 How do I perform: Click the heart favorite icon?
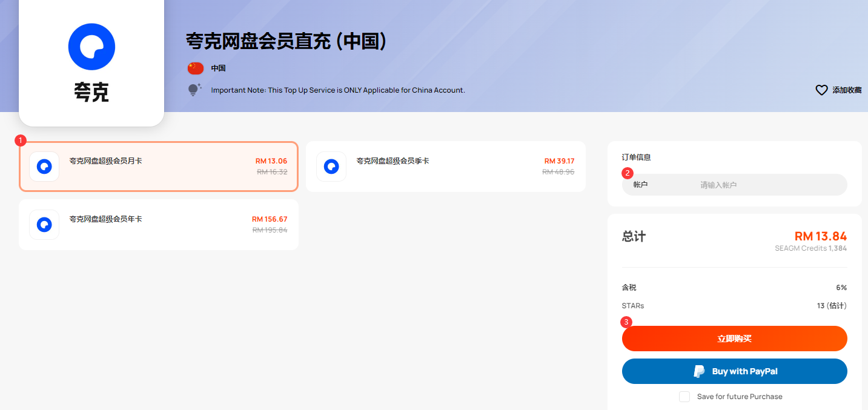pyautogui.click(x=821, y=90)
